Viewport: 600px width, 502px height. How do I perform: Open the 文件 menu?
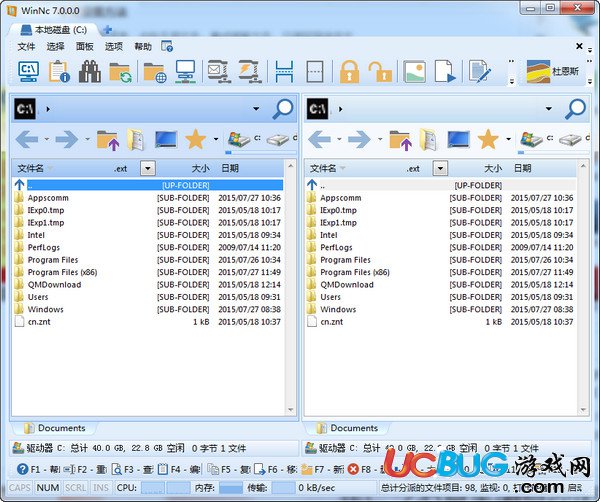[x=26, y=47]
